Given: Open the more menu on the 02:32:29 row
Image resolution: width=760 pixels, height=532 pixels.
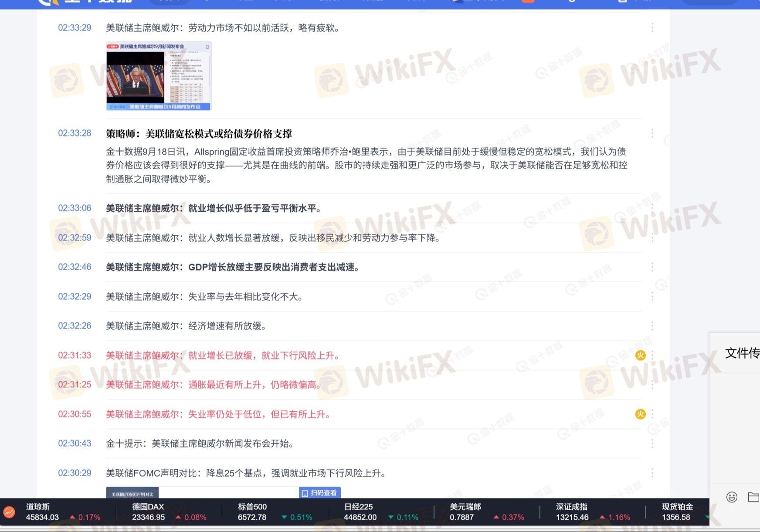Looking at the screenshot, I should pyautogui.click(x=652, y=297).
